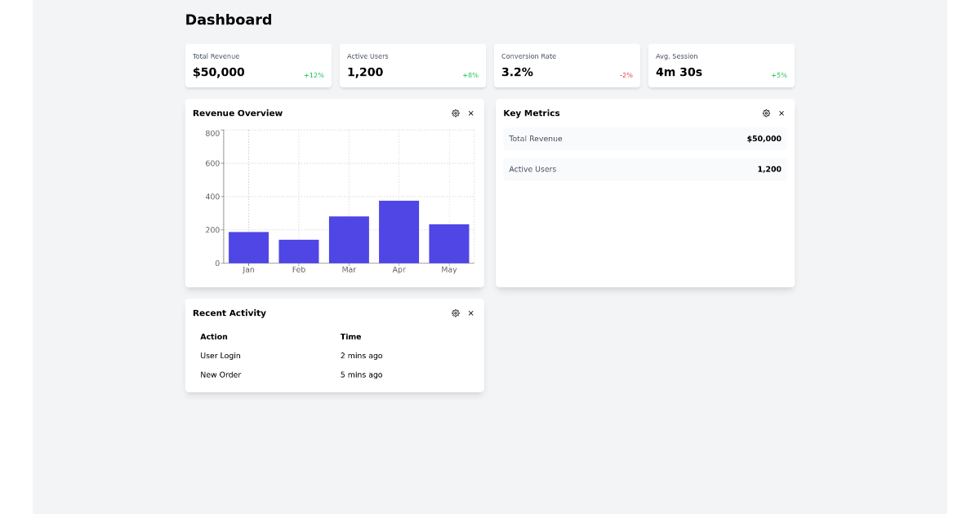This screenshot has height=514, width=980.
Task: Open the Active Users summary card
Action: (x=412, y=65)
